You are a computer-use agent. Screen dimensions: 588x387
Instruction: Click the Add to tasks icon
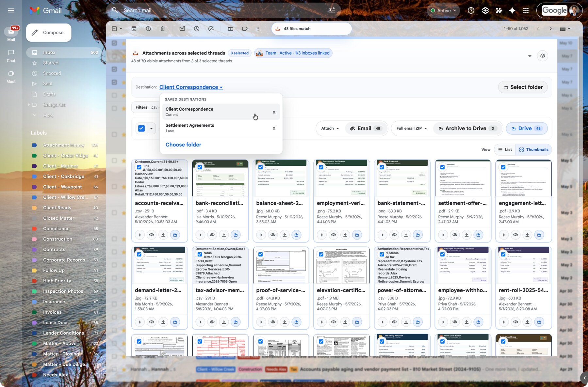[211, 29]
